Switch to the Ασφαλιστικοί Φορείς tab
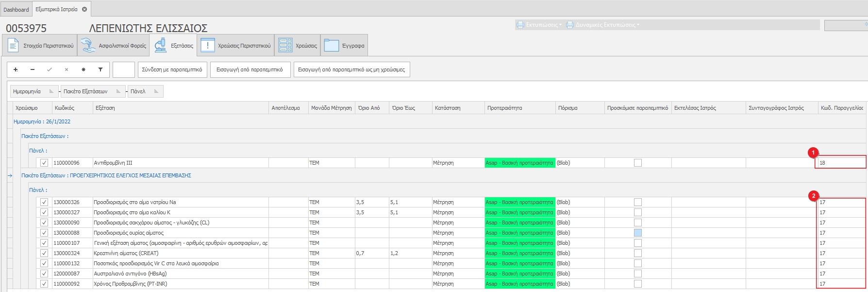The height and width of the screenshot is (292, 868). coord(114,46)
